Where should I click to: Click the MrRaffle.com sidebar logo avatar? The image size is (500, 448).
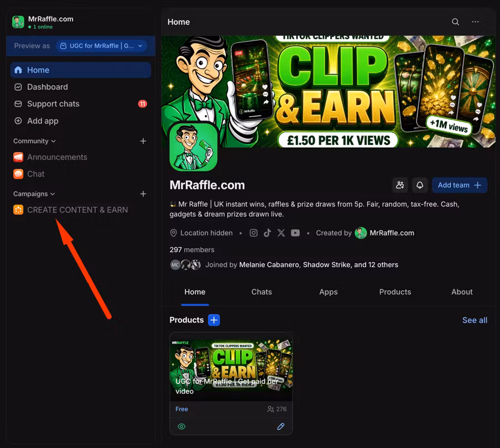coord(18,22)
